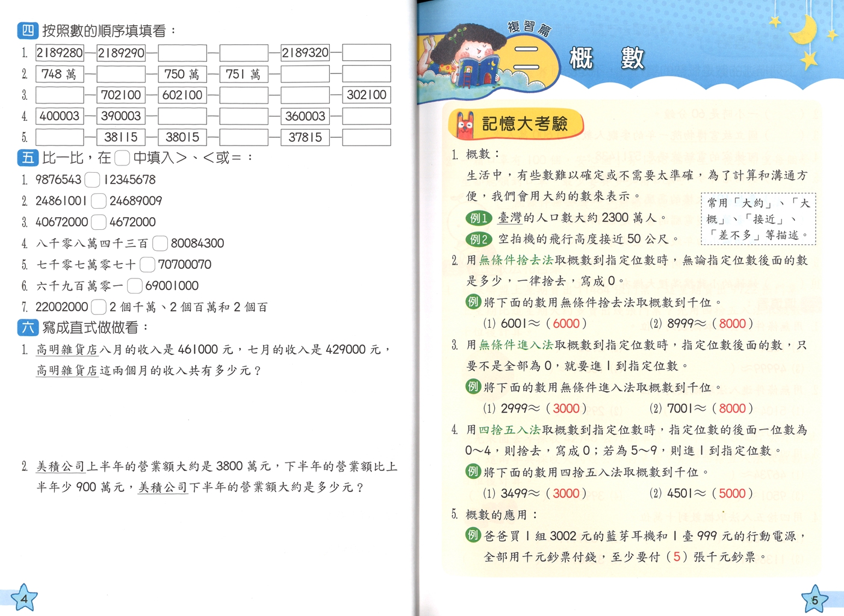Click the red answer 6000
Image resolution: width=844 pixels, height=616 pixels.
click(x=566, y=324)
